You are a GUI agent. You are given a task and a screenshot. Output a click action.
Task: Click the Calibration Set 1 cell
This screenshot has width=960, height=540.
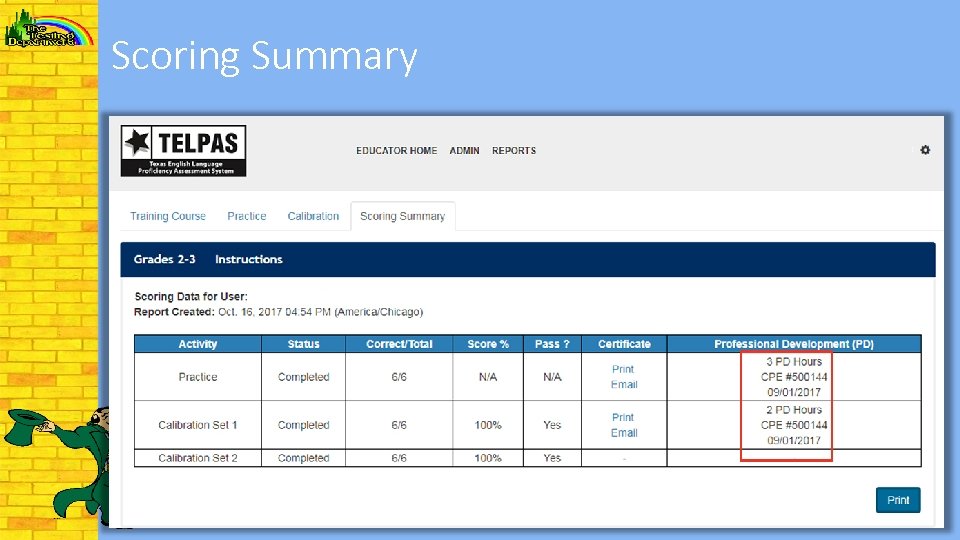[x=198, y=425]
